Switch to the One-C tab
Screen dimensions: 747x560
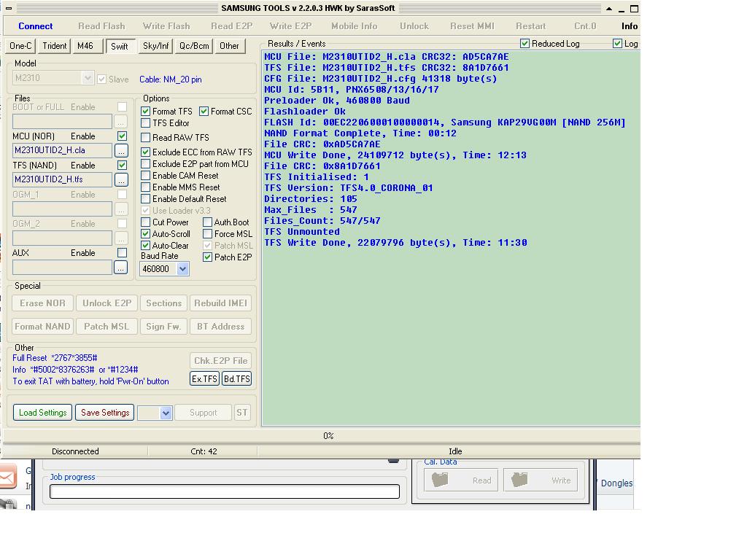pyautogui.click(x=20, y=46)
